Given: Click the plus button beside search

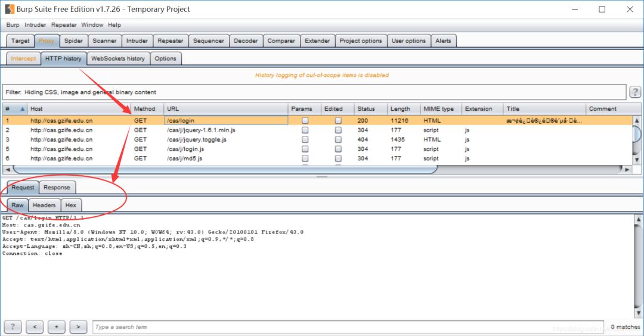Looking at the screenshot, I should [57, 326].
